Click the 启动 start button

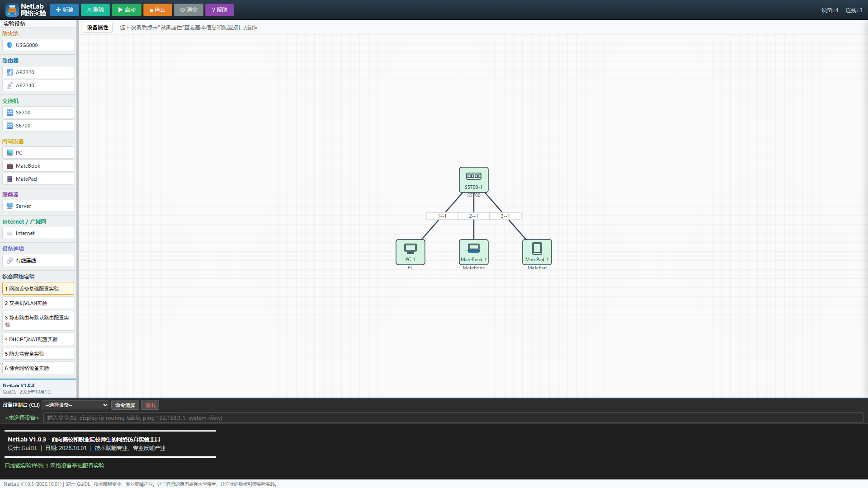[127, 10]
